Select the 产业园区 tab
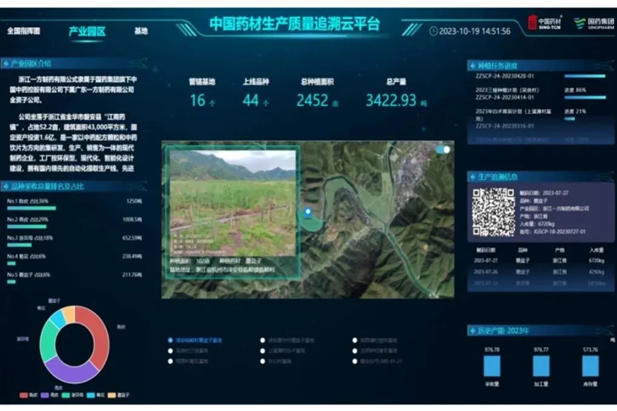Image resolution: width=617 pixels, height=411 pixels. tap(87, 31)
